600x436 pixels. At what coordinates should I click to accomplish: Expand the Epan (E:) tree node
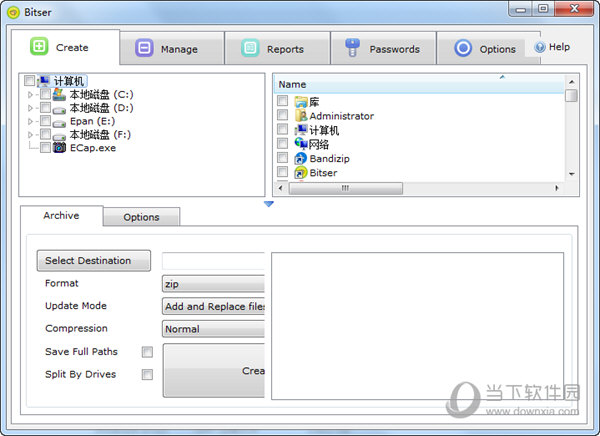coord(30,121)
